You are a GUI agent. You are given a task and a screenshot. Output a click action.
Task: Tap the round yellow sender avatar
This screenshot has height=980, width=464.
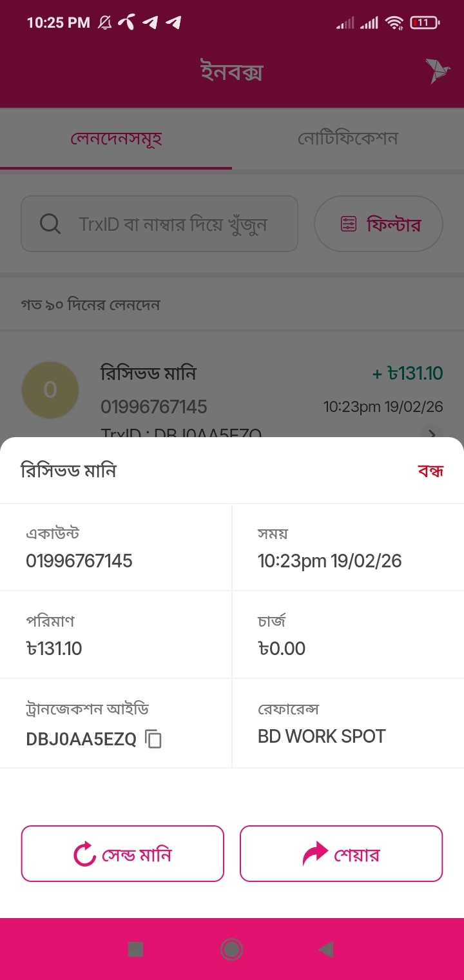coord(50,389)
